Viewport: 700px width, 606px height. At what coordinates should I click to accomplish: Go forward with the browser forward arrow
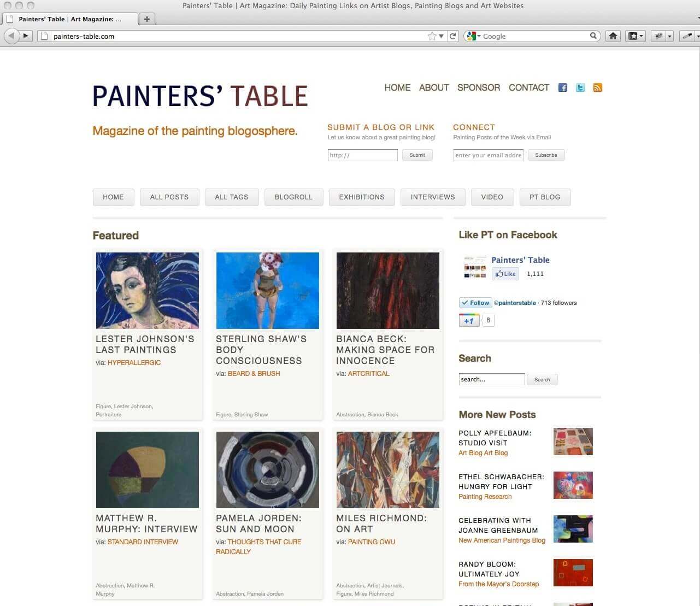pyautogui.click(x=26, y=36)
